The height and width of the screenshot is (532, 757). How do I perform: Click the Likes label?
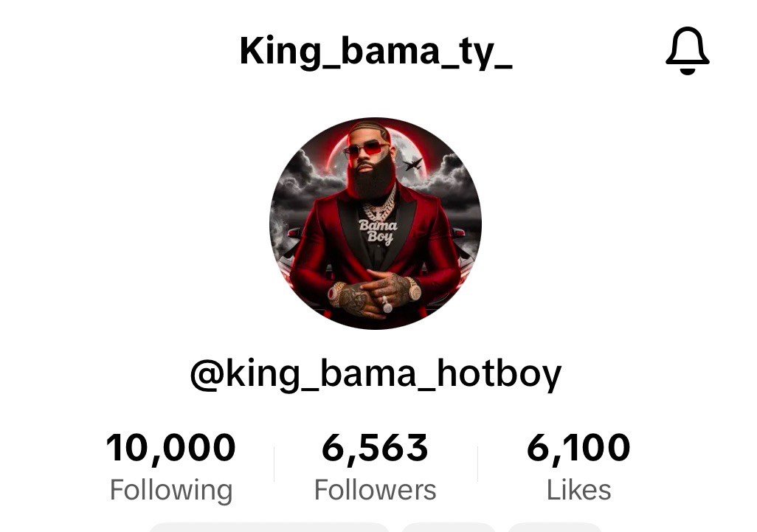click(578, 490)
